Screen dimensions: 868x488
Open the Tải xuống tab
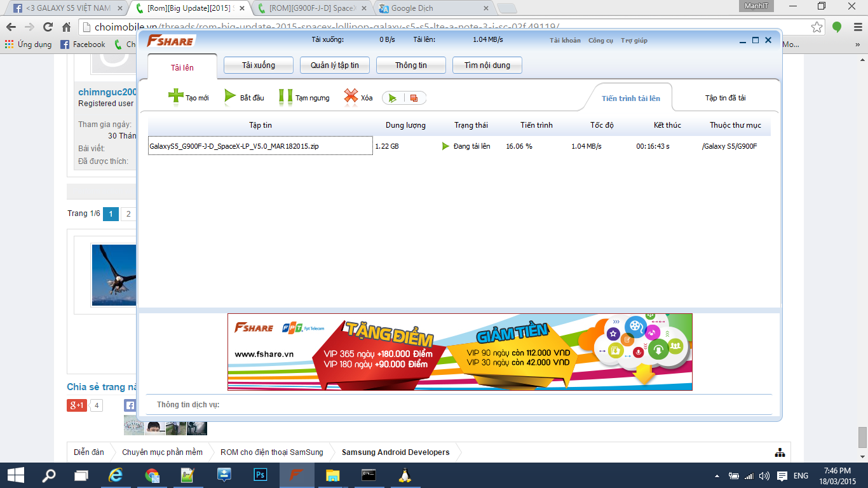pos(259,65)
